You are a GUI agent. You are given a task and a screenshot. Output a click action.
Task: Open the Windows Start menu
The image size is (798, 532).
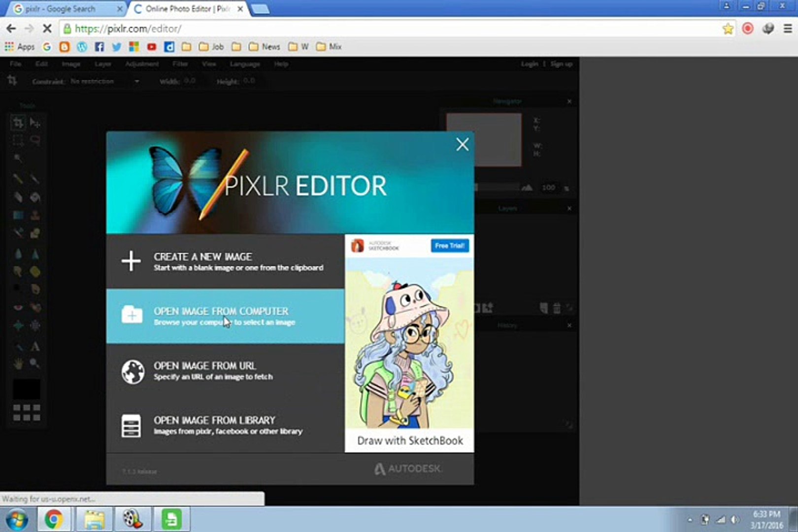(16, 519)
